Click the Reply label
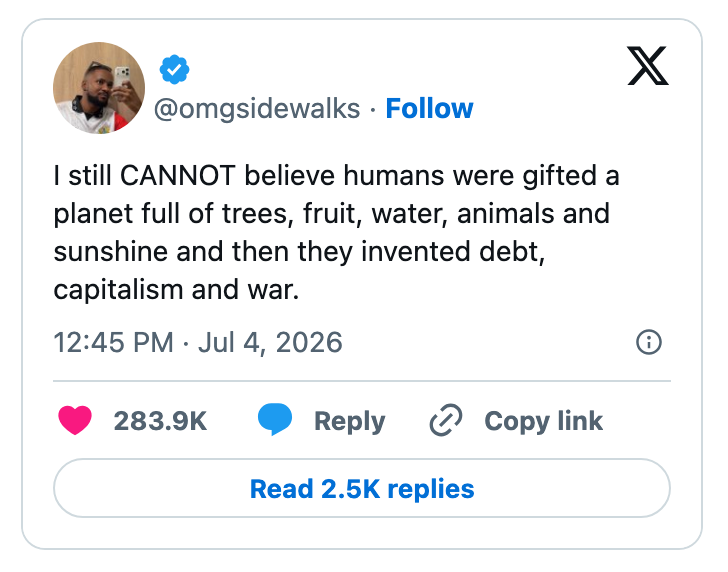This screenshot has width=728, height=572. (350, 422)
